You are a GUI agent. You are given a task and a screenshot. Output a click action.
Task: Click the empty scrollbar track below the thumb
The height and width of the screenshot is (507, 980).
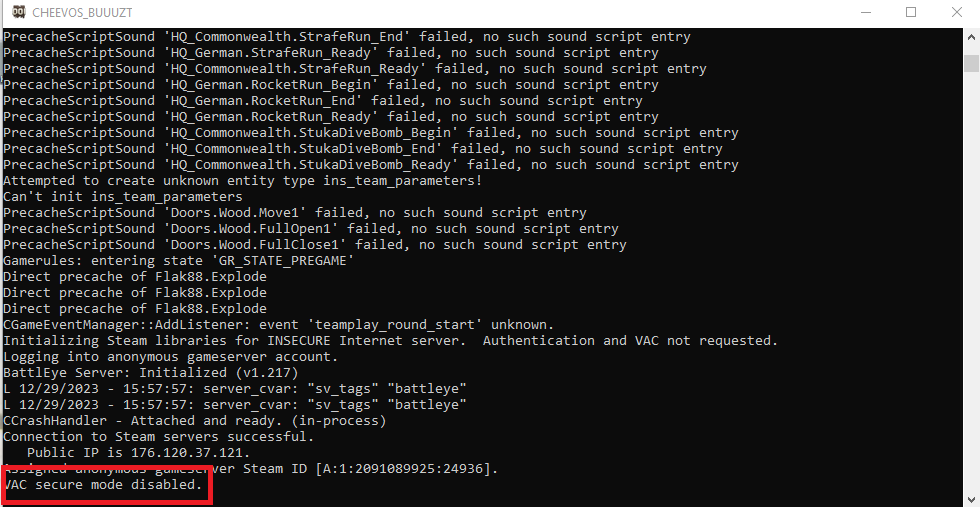(971, 300)
